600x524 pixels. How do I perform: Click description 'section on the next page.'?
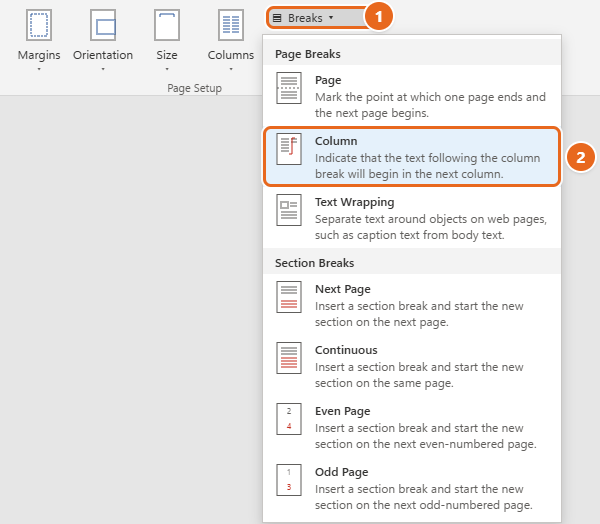point(382,322)
